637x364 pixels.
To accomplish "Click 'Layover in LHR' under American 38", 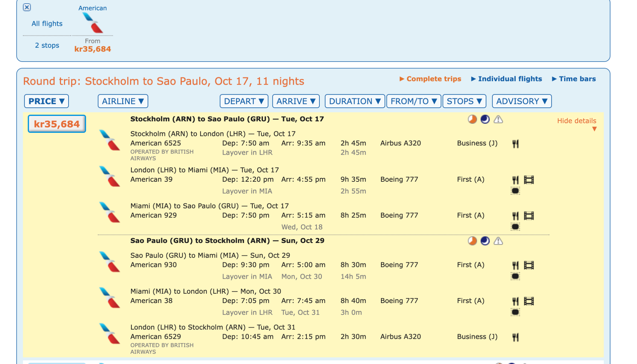I will tap(247, 312).
